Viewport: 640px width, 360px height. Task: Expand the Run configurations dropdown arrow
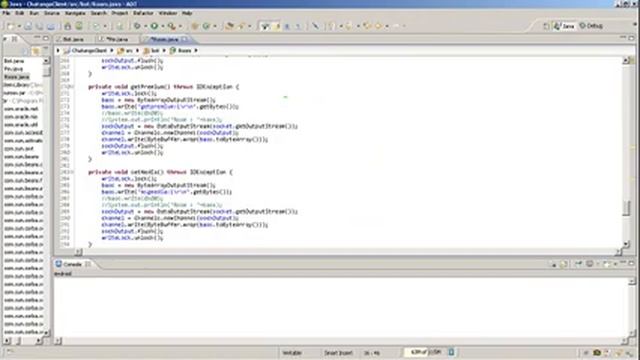click(162, 26)
